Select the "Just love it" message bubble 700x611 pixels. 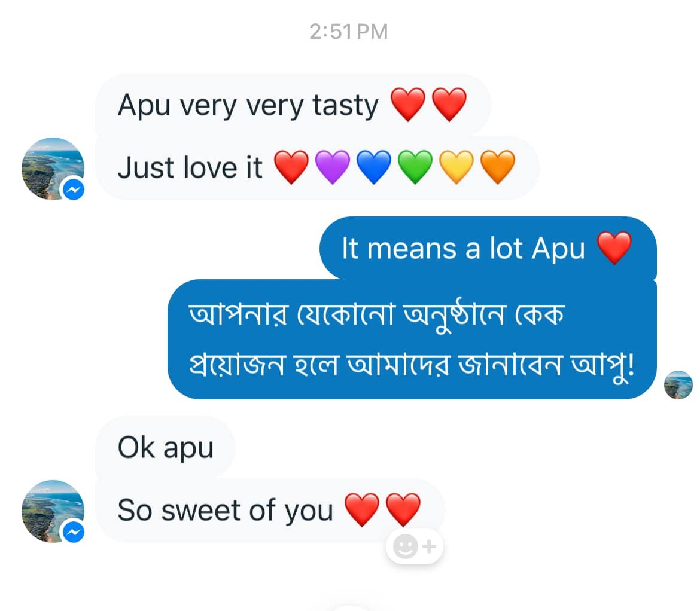pos(191,168)
